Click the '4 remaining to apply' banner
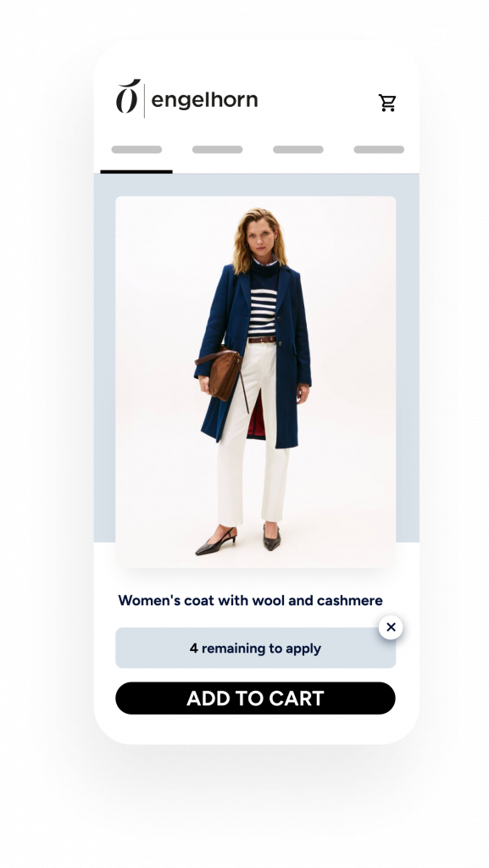 (x=256, y=648)
